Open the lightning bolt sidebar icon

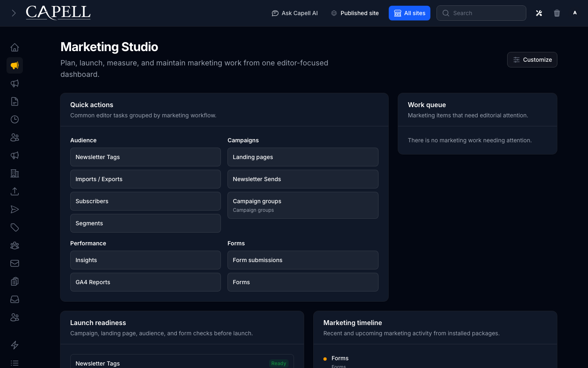pos(15,345)
